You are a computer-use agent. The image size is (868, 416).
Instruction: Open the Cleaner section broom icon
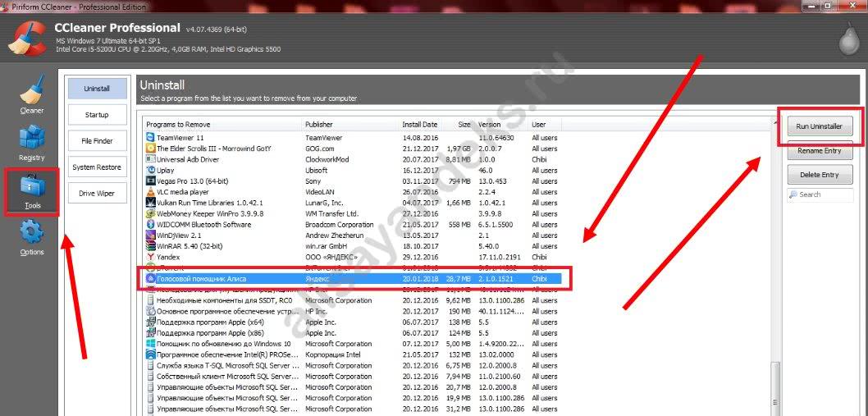31,90
